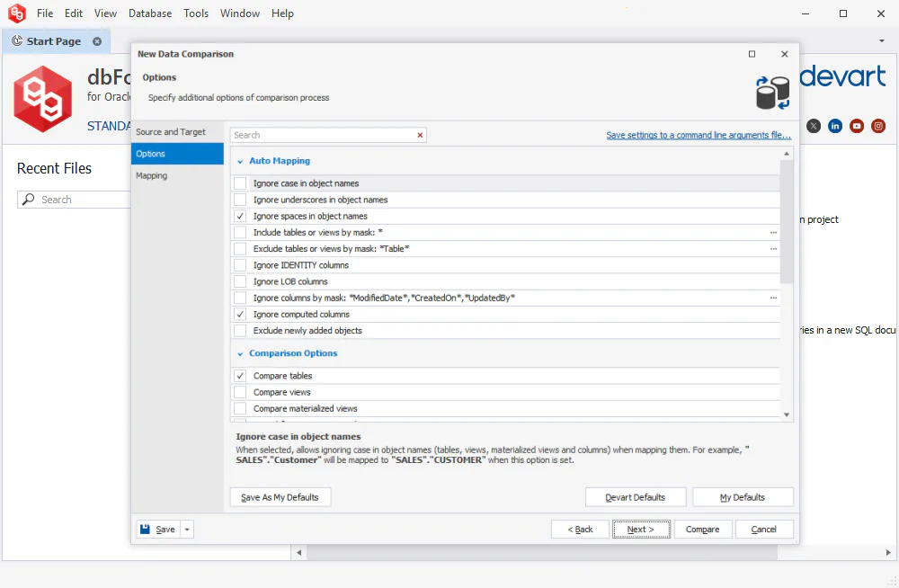Open X (Twitter) social icon on Start Page

tap(813, 126)
